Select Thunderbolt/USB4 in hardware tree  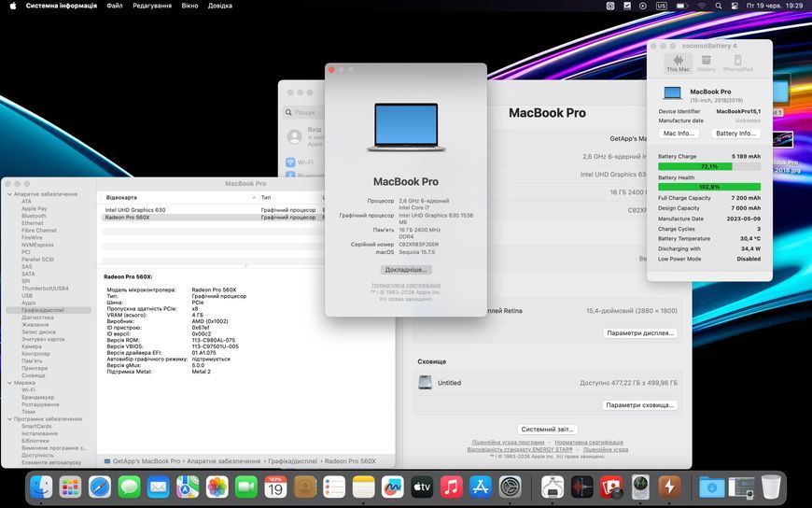tap(45, 289)
